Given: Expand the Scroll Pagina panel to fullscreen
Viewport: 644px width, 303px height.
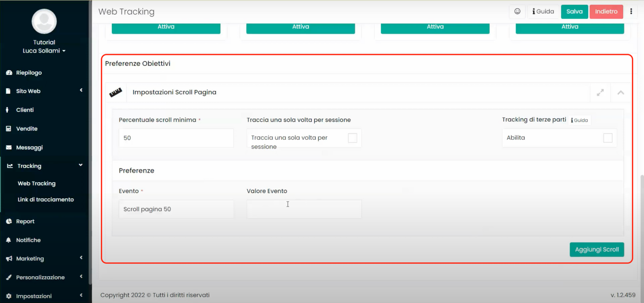Looking at the screenshot, I should [x=600, y=93].
